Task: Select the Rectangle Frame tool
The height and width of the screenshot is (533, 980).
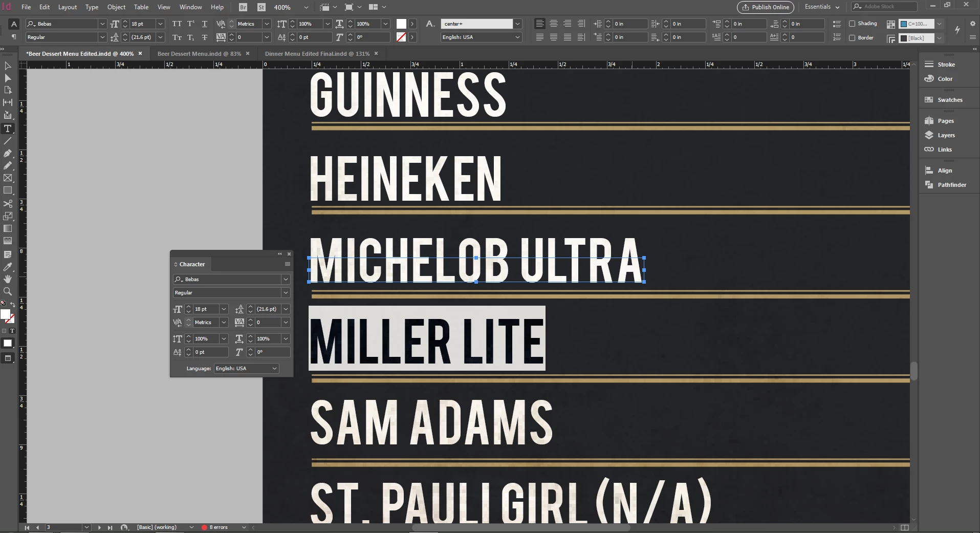Action: (8, 178)
